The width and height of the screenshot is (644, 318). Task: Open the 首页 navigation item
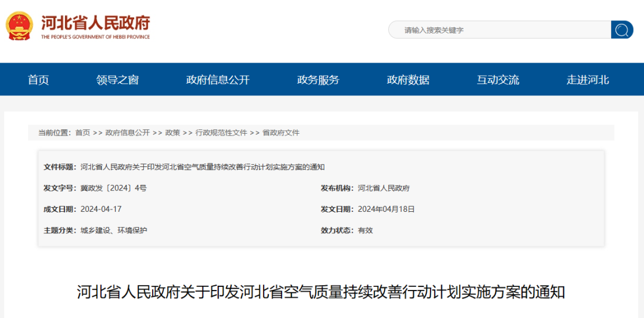(38, 80)
